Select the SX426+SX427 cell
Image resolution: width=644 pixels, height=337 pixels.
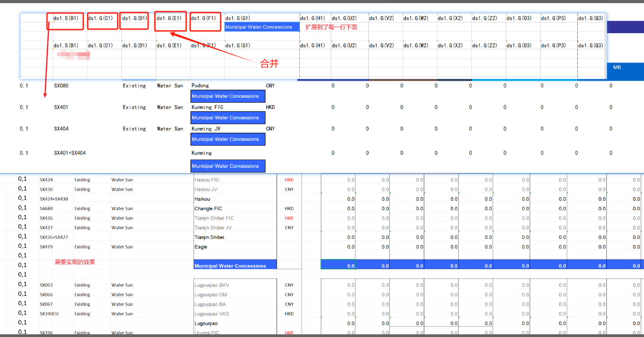click(54, 237)
